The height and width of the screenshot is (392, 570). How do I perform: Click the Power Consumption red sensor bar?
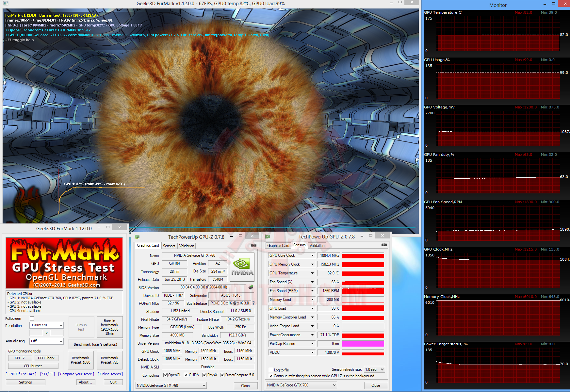[x=363, y=335]
